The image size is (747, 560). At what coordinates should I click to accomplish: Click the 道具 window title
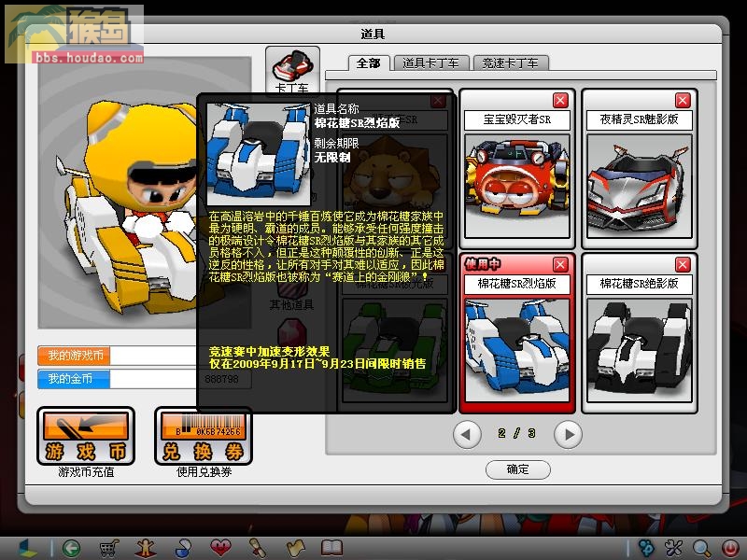pyautogui.click(x=373, y=35)
